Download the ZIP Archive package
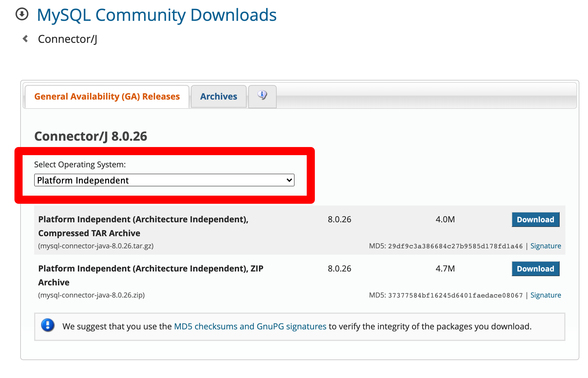This screenshot has height=378, width=588. [x=535, y=269]
